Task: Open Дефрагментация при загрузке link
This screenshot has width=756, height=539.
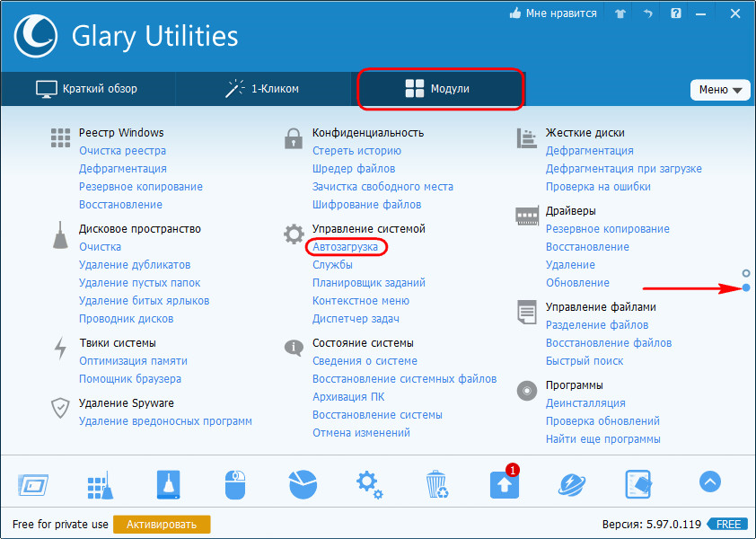Action: 623,169
